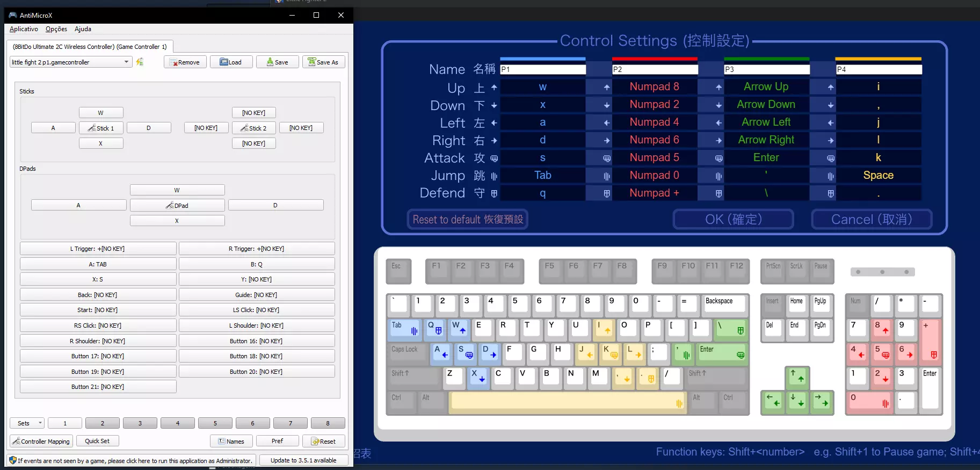Image resolution: width=980 pixels, height=470 pixels.
Task: Click the P1 name input field
Action: click(x=543, y=69)
